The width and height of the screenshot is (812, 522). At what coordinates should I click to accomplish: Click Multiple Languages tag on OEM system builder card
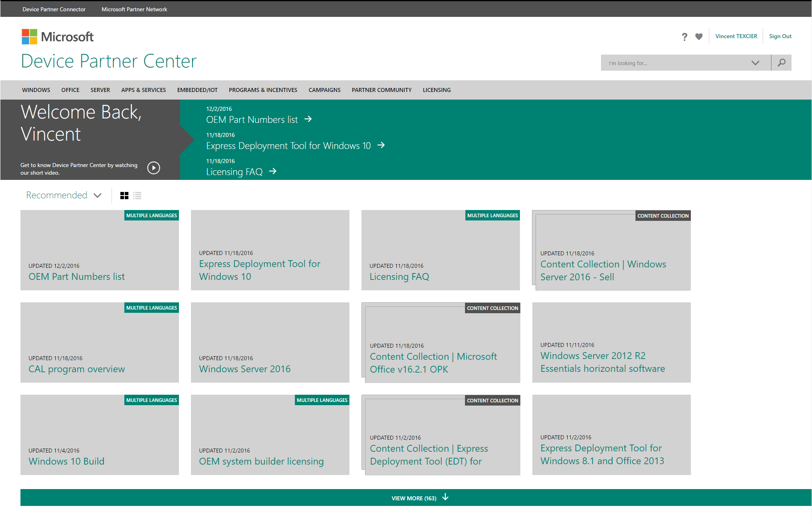pyautogui.click(x=322, y=400)
